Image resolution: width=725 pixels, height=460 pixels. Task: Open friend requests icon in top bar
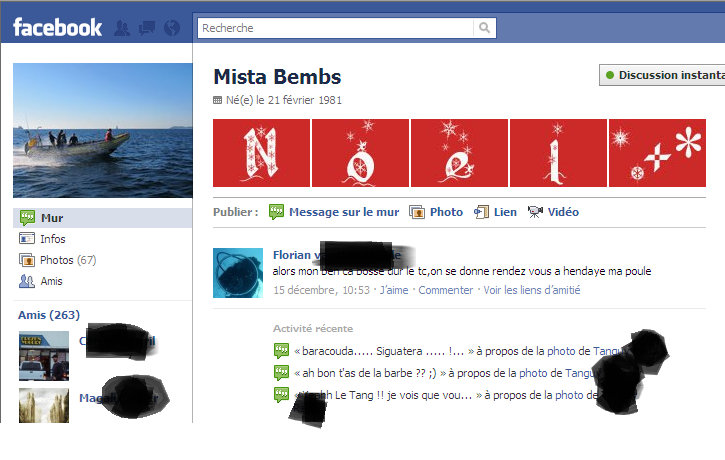click(123, 28)
